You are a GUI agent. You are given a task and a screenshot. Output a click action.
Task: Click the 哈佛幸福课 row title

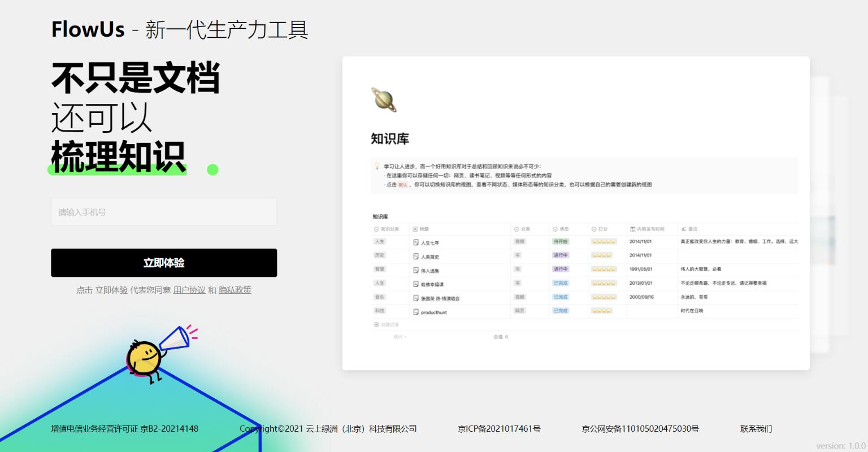click(432, 284)
